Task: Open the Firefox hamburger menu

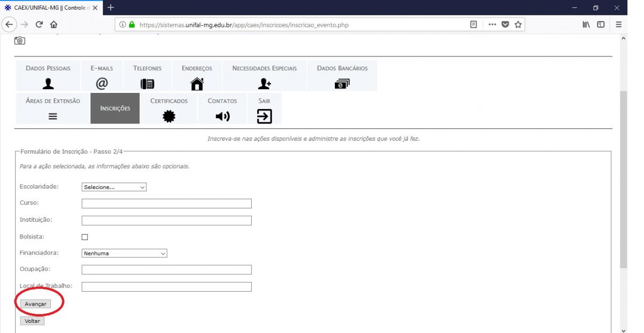Action: [618, 25]
